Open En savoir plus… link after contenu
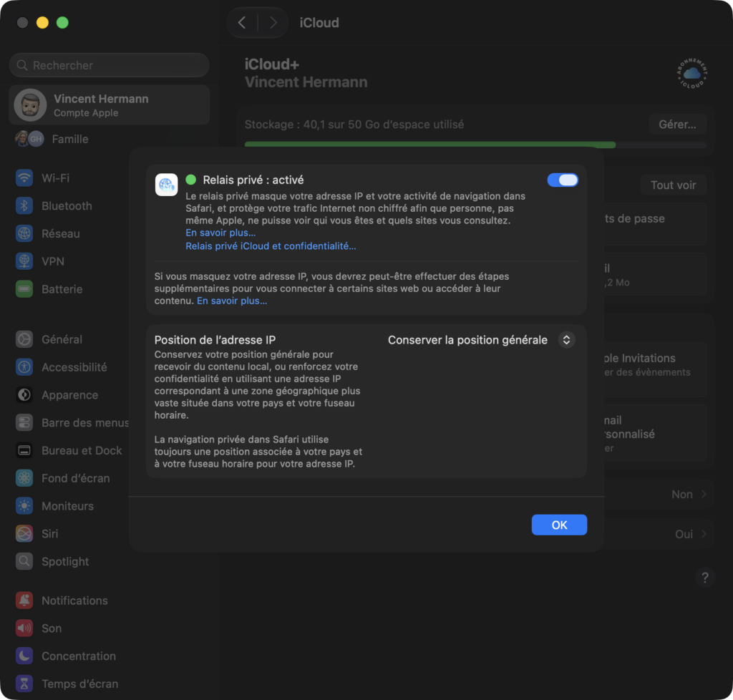733x700 pixels. tap(232, 301)
